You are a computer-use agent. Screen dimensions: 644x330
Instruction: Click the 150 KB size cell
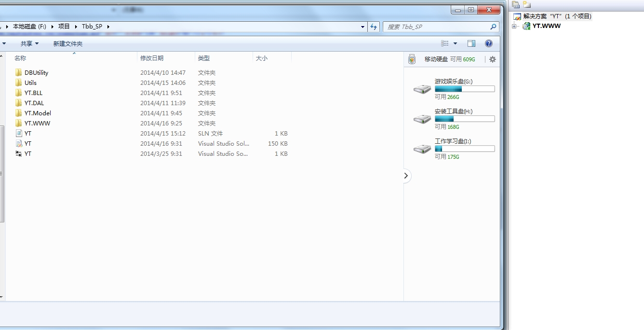[x=278, y=143]
